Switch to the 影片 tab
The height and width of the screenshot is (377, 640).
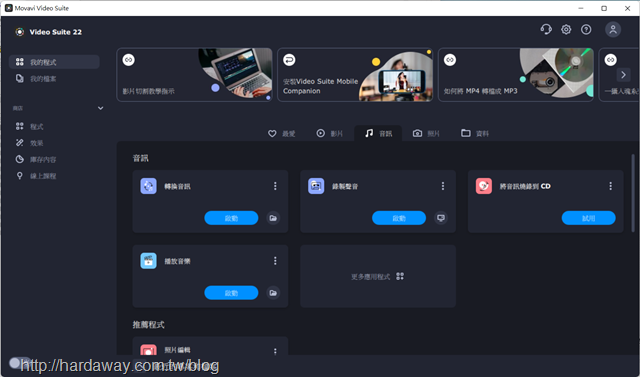(x=330, y=133)
